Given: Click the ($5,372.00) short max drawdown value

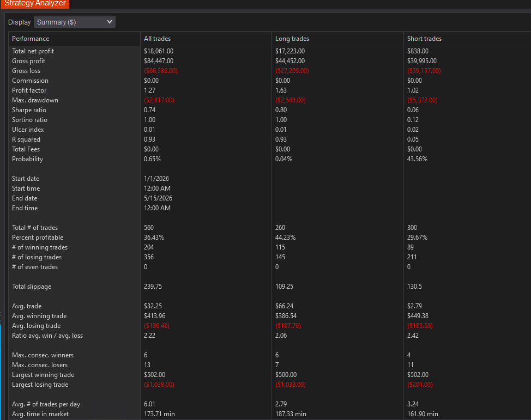Looking at the screenshot, I should pyautogui.click(x=423, y=100).
